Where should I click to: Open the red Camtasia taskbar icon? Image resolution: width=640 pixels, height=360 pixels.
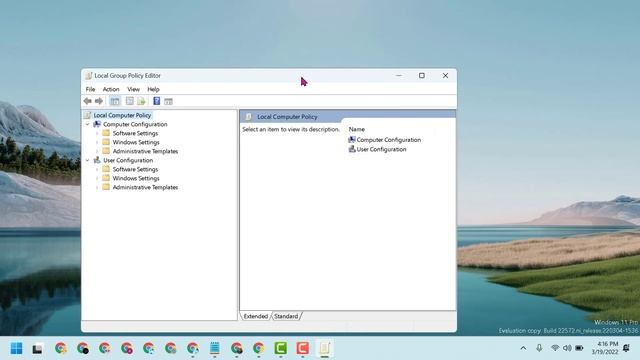point(302,348)
